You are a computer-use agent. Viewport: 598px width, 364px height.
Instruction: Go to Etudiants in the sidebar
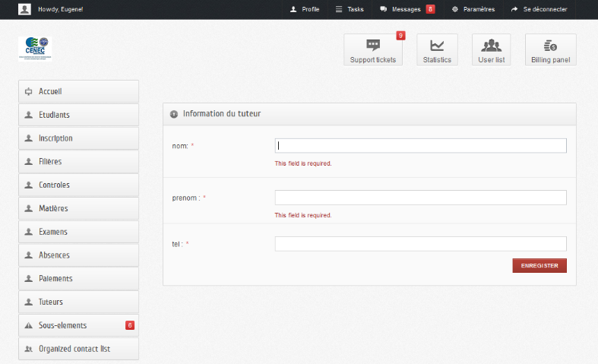(78, 115)
